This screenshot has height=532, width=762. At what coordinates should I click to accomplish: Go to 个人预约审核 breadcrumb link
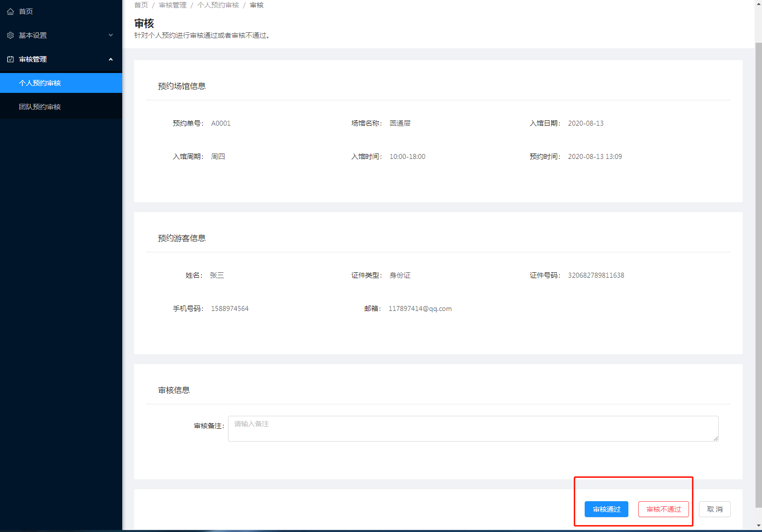coord(218,5)
